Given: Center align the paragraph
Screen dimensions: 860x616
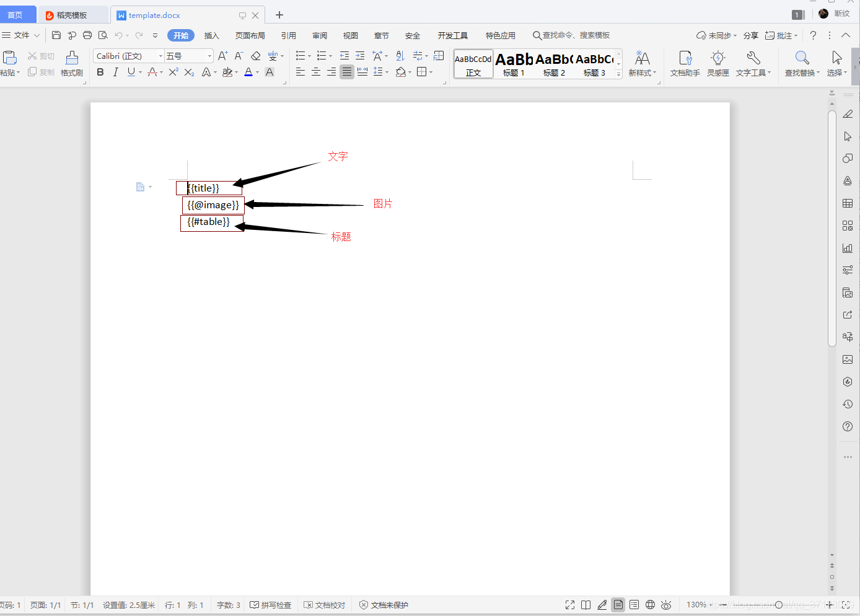Looking at the screenshot, I should pyautogui.click(x=316, y=73).
